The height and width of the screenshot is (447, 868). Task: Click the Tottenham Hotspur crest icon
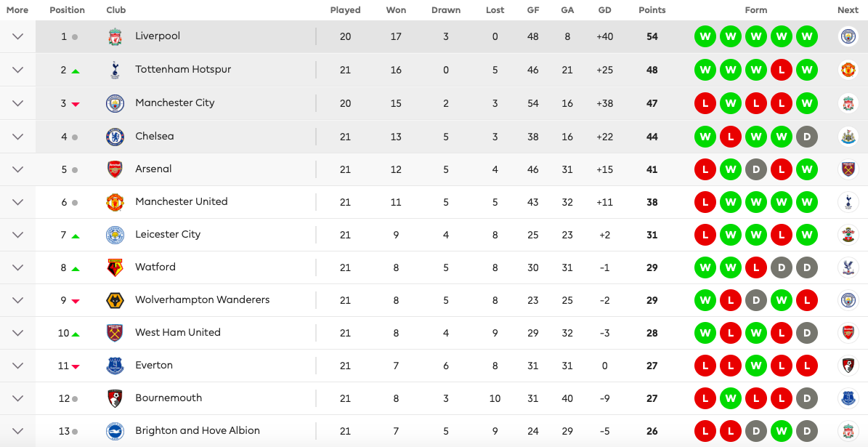pos(115,70)
